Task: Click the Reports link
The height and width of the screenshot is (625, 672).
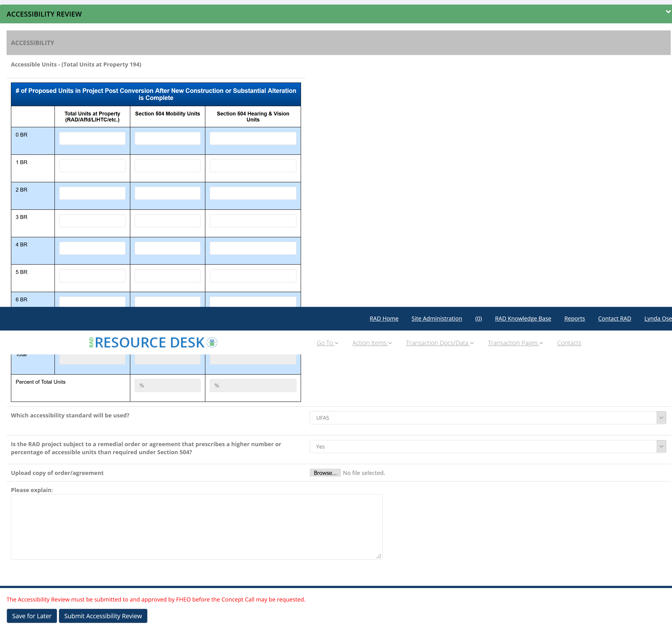Action: [574, 319]
